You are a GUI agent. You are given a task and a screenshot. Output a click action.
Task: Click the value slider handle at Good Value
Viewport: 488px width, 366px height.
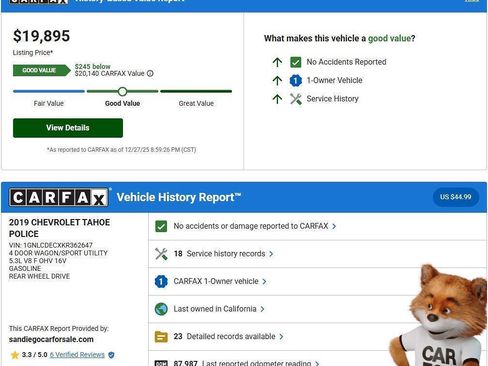122,91
